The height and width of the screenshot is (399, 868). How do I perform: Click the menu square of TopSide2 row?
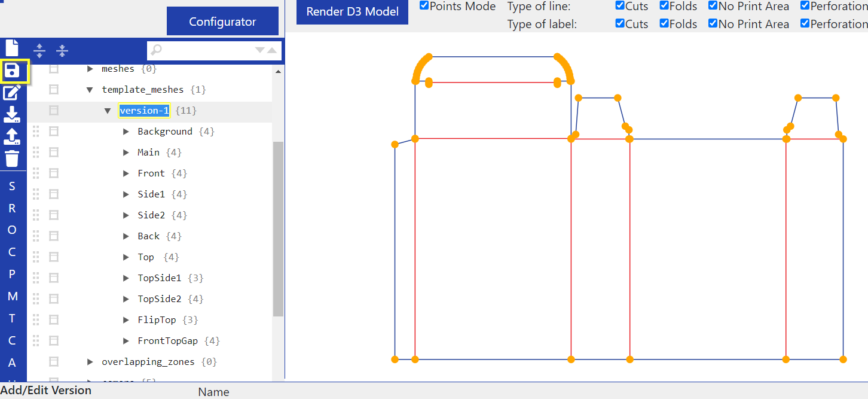[54, 299]
